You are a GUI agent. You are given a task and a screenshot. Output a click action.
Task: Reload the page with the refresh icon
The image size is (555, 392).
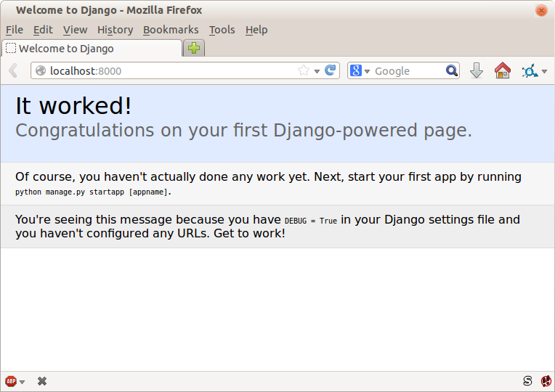331,70
